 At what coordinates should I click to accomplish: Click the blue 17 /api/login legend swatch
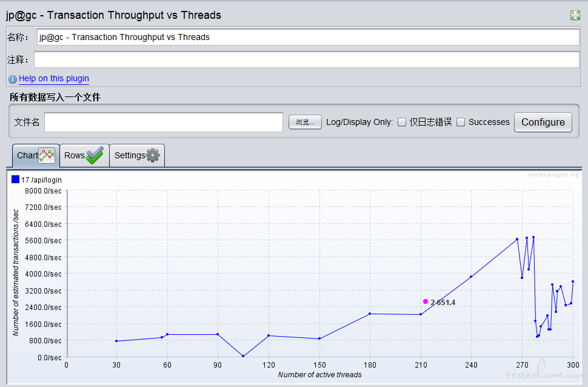(x=15, y=180)
